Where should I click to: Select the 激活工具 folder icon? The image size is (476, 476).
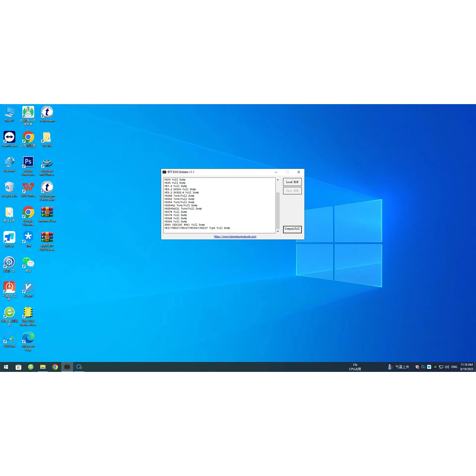coord(10,215)
